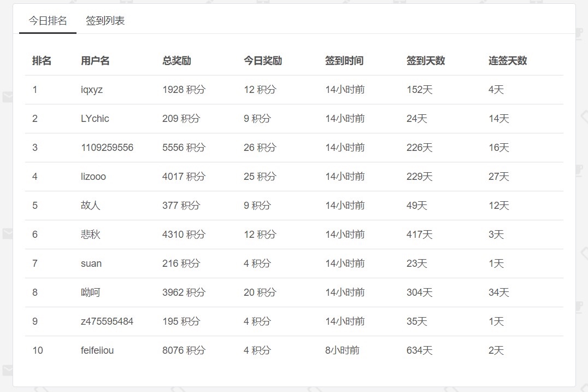
Task: Switch to the 今日排名 tab
Action: (x=48, y=21)
